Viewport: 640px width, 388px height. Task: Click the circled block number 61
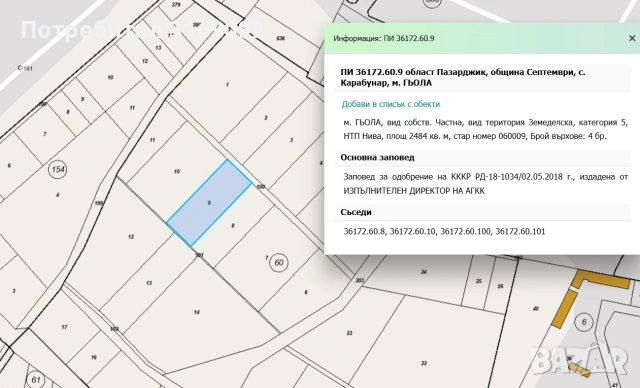coord(36,380)
